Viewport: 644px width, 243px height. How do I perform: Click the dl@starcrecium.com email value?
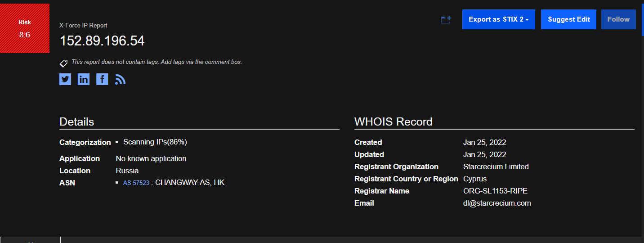point(497,203)
